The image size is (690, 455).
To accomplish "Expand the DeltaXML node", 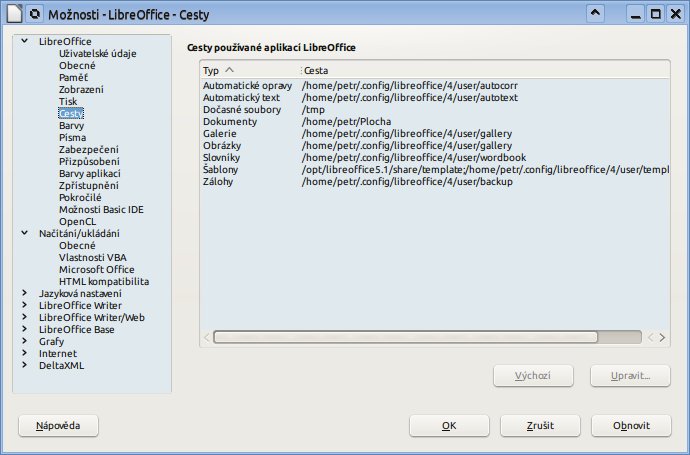I will coord(25,365).
